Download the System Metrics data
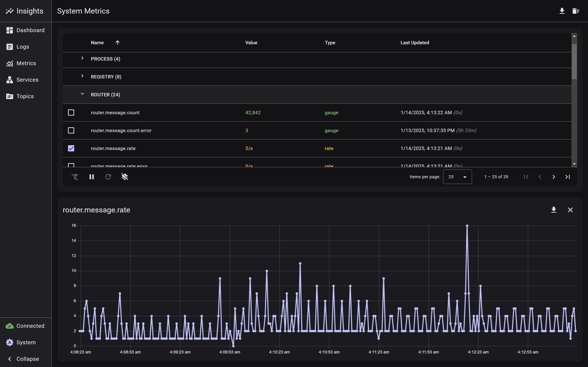The height and width of the screenshot is (367, 588). (x=562, y=11)
